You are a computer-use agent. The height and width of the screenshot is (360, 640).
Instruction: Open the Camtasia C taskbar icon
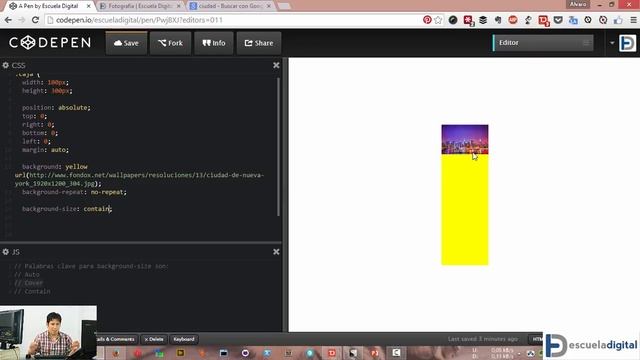tap(396, 353)
